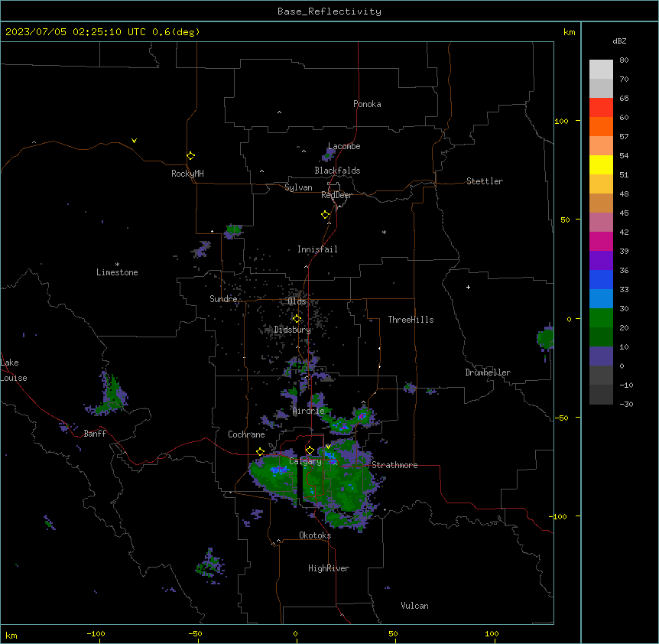Click the white 80 dBZ legend swatch
Viewport: 659px width, 644px height.
pos(601,70)
